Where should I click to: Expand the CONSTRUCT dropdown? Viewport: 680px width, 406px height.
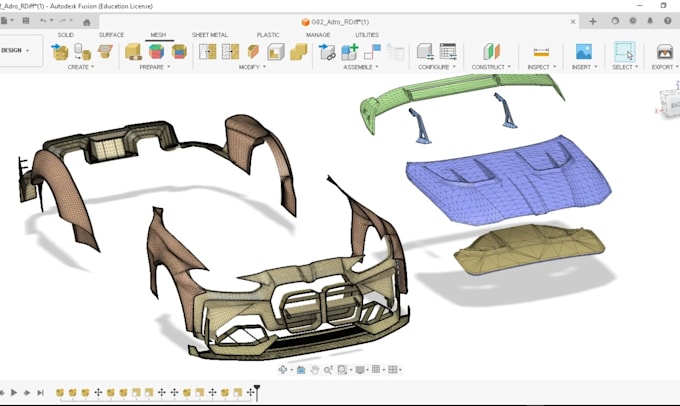click(x=491, y=67)
